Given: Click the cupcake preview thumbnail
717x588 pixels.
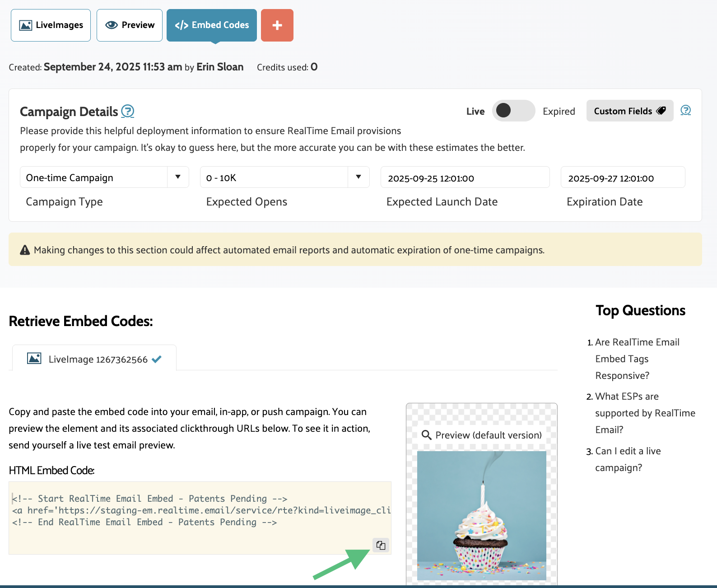Looking at the screenshot, I should (481, 515).
